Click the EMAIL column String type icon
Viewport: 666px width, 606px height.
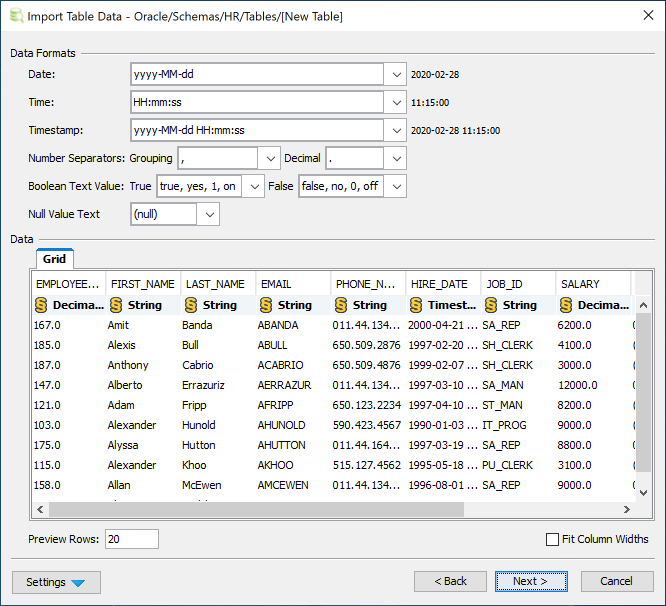[266, 305]
